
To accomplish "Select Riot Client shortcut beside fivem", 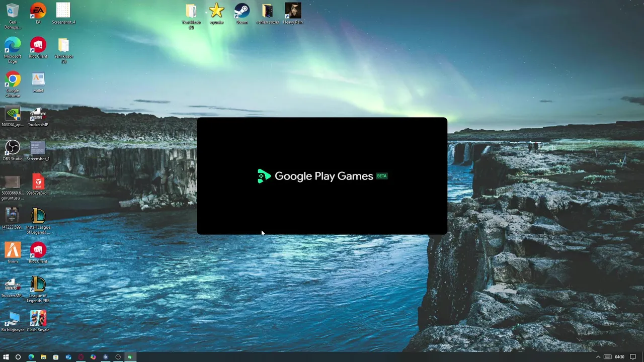I will coord(38,252).
